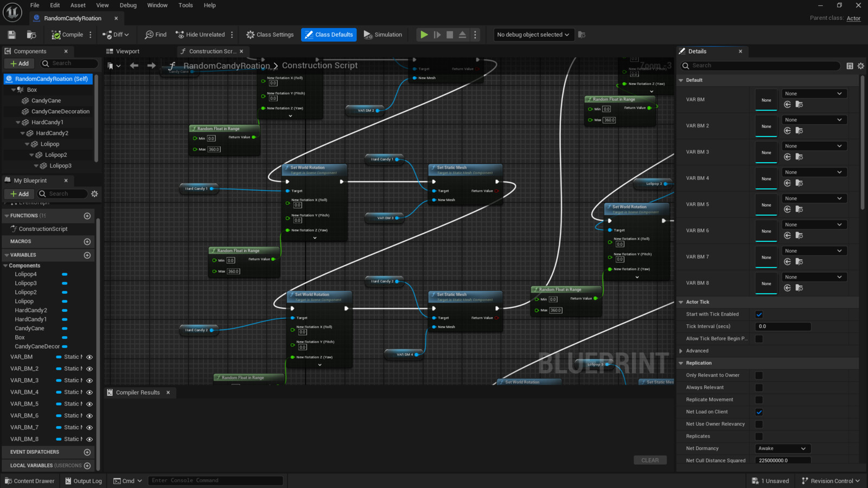This screenshot has height=488, width=868.
Task: Add a new variable with plus icon
Action: pos(87,255)
